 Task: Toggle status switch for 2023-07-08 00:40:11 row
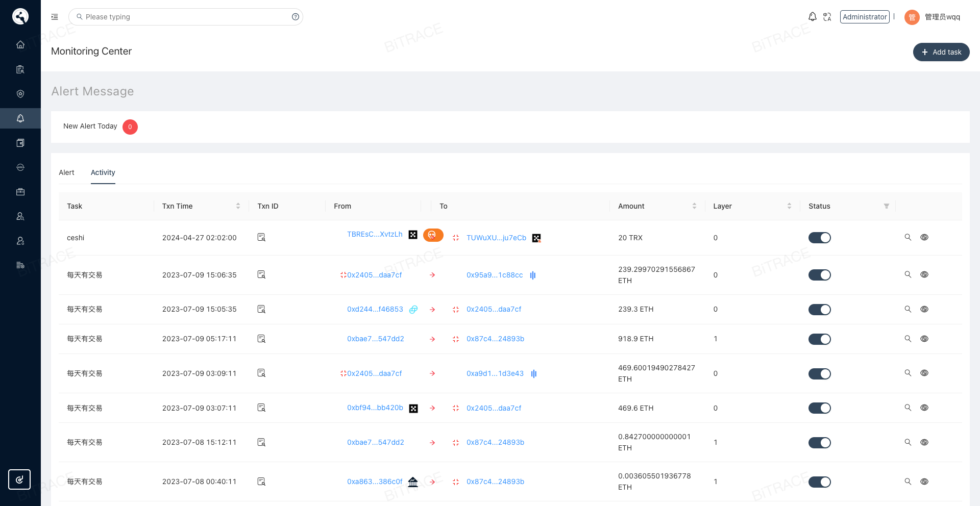820,482
